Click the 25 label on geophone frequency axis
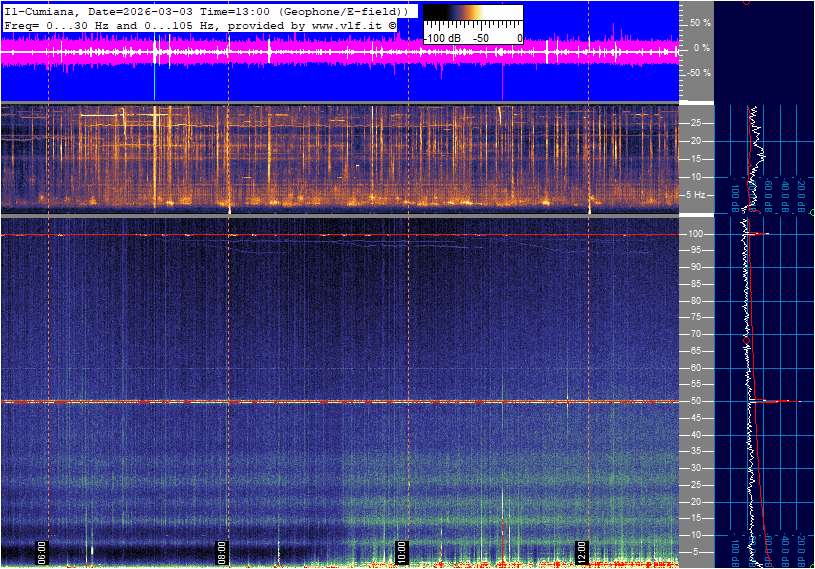Image resolution: width=815 pixels, height=569 pixels. click(x=696, y=123)
